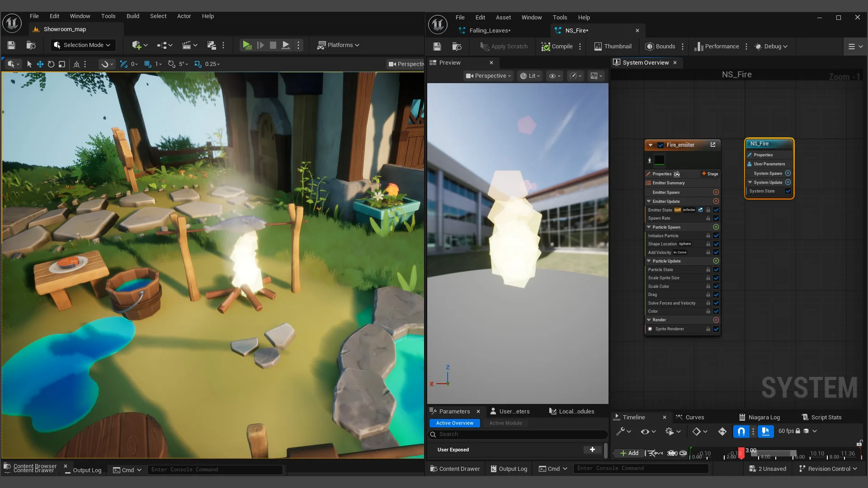Image resolution: width=868 pixels, height=488 pixels.
Task: Toggle timeline magnet snapping button
Action: click(x=741, y=432)
